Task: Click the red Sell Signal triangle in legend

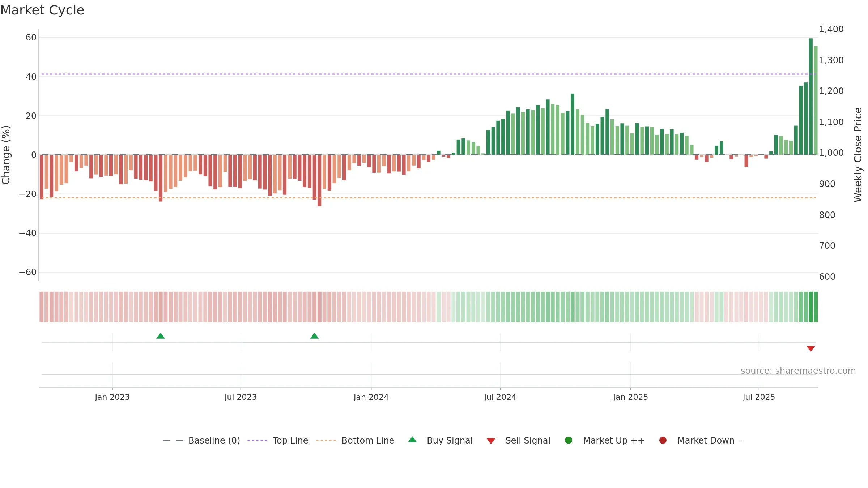Action: tap(491, 441)
